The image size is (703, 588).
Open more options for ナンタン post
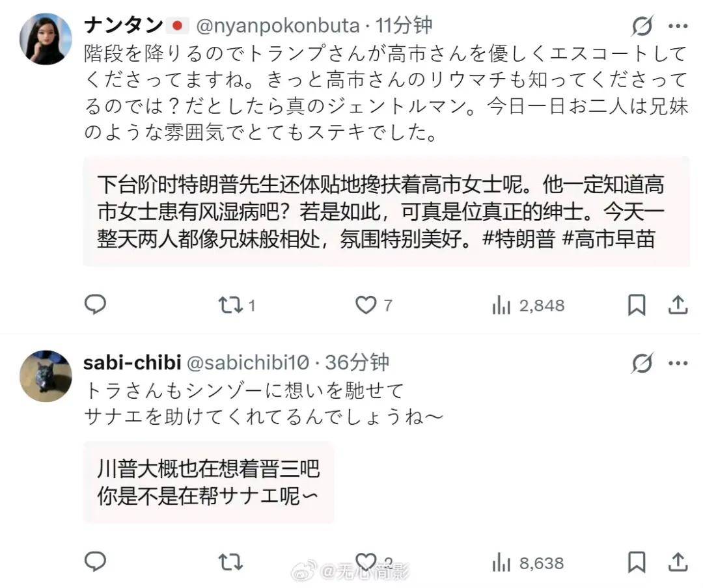coord(678,27)
